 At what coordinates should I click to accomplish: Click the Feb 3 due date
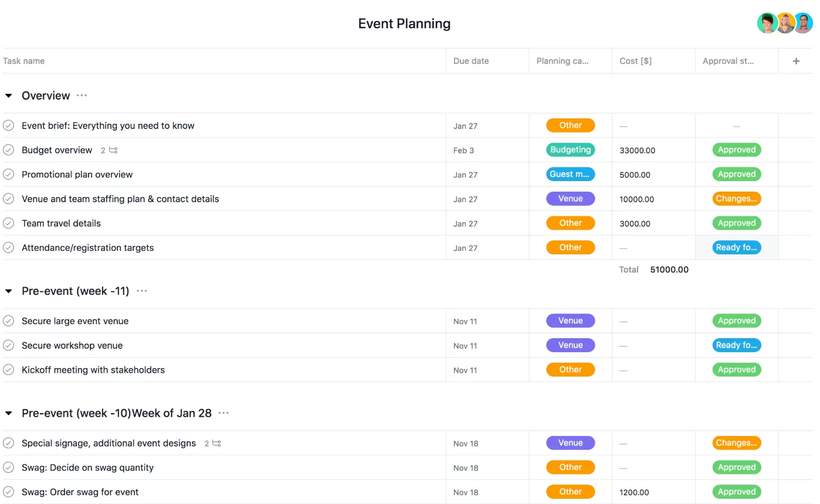coord(463,151)
